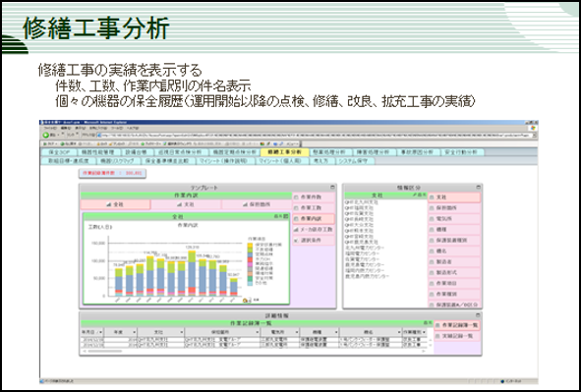Click the blue 定期点検 legend color swatch
Viewport: 581px width, 392px height.
(250, 254)
